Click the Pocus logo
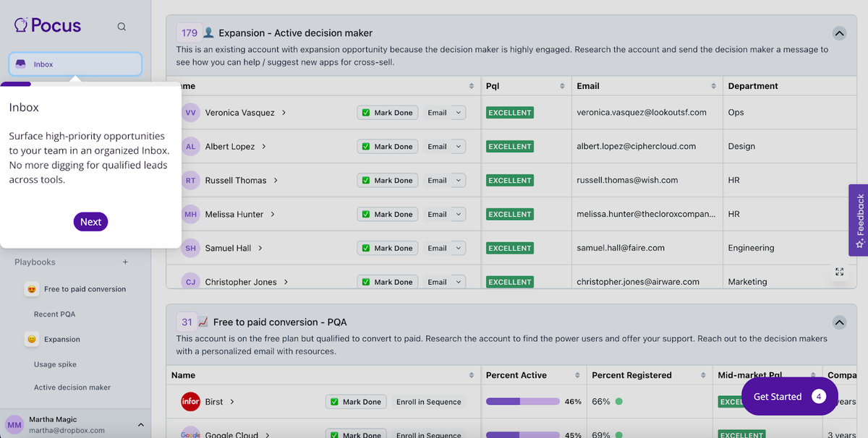This screenshot has height=438, width=868. [x=48, y=25]
